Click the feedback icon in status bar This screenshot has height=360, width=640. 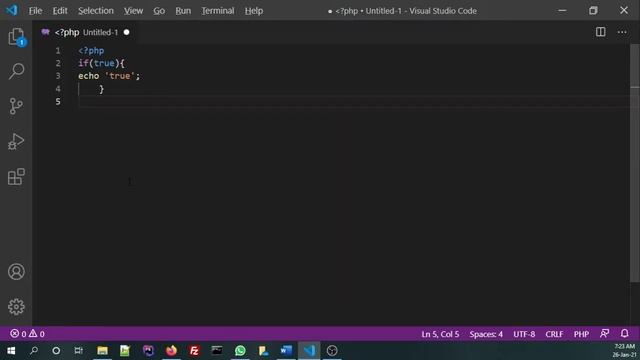(604, 333)
